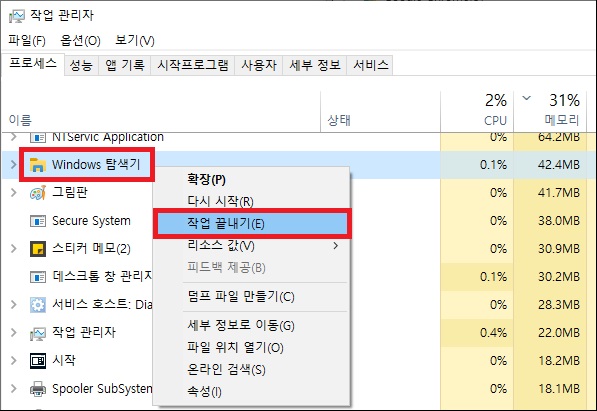Select the 스티커 메모(2) process name
This screenshot has width=597, height=411.
click(91, 249)
